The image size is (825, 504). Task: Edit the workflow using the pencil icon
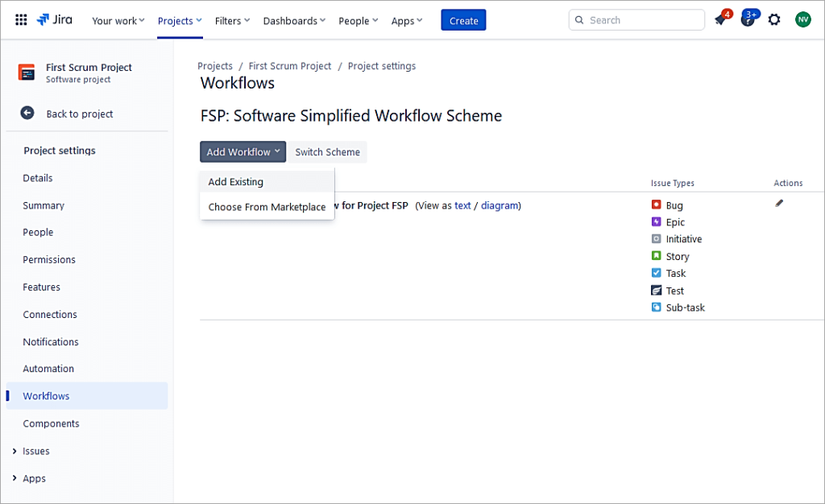click(x=778, y=204)
